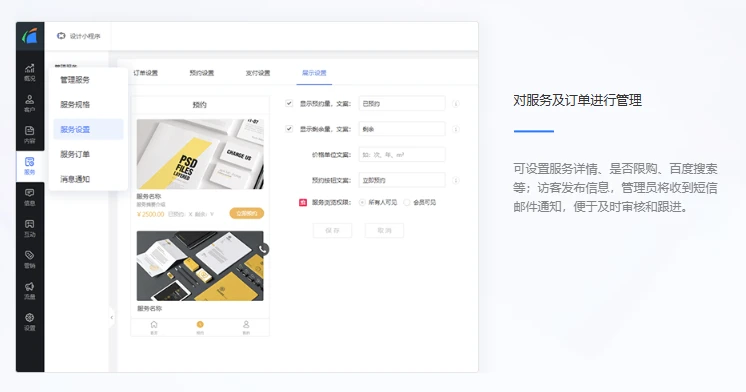Click 预约 title in phone preview
Image resolution: width=746 pixels, height=392 pixels.
200,105
